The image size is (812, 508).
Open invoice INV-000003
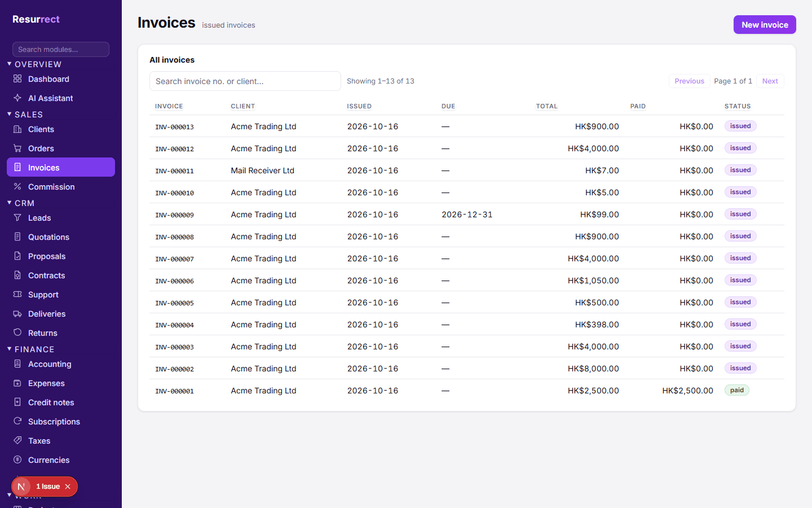(x=174, y=347)
